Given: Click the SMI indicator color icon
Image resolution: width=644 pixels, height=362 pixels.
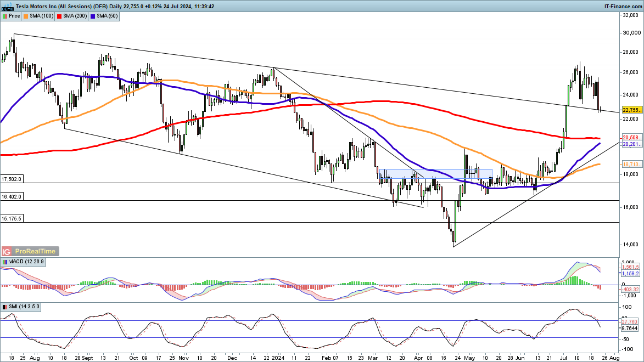Looking at the screenshot, I should pyautogui.click(x=5, y=306).
